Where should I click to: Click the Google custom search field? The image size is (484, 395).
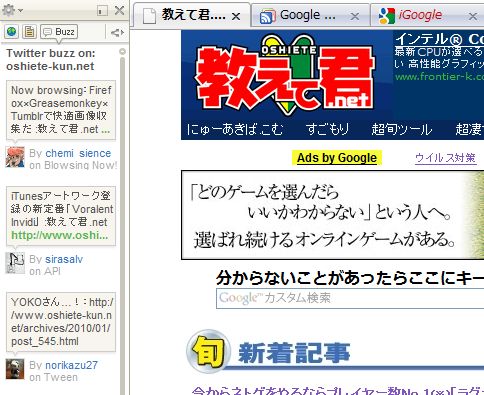350,298
